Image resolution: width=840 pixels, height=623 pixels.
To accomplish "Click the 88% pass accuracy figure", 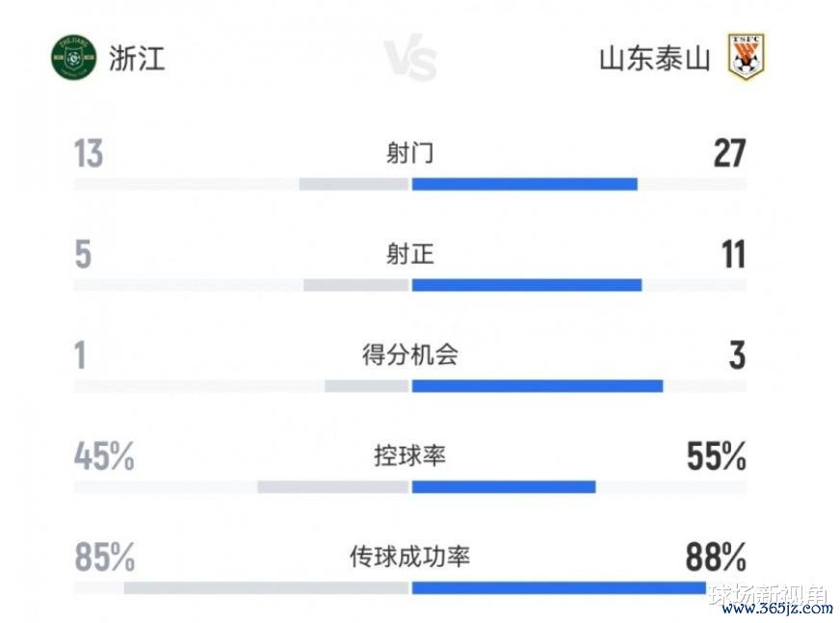I will [716, 558].
